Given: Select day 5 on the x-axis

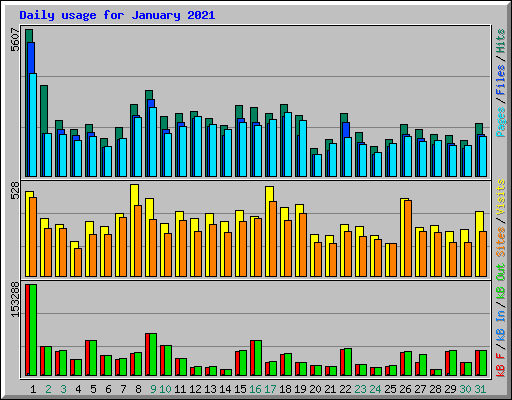Looking at the screenshot, I should [93, 389].
